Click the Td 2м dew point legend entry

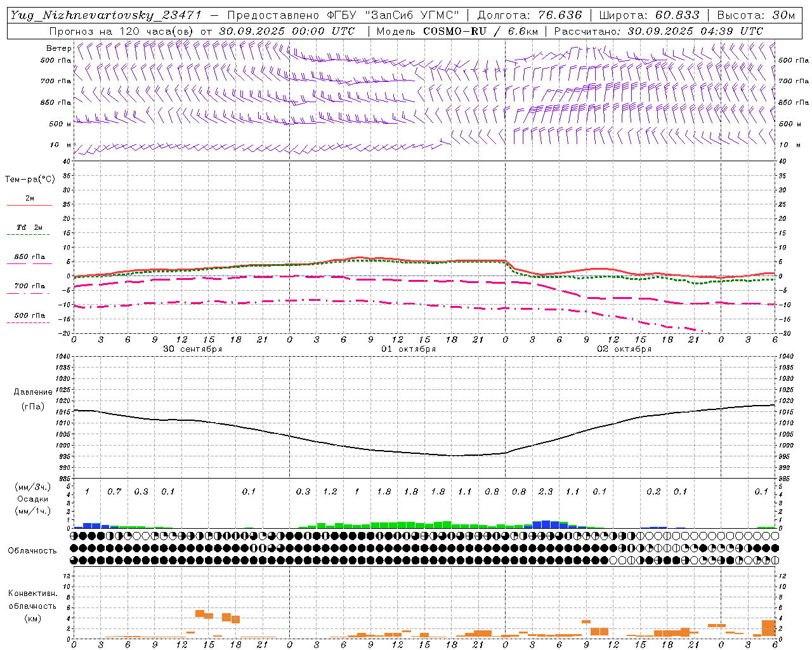[x=30, y=227]
